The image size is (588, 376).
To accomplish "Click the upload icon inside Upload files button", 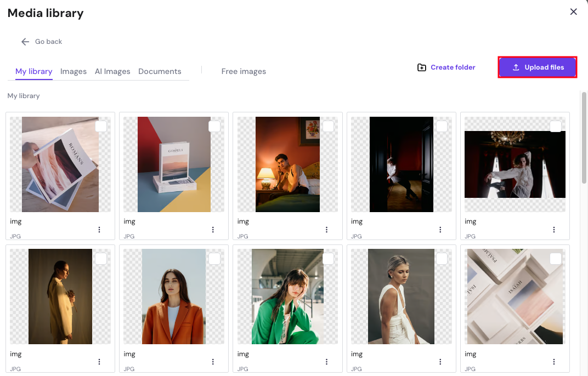I will [515, 67].
